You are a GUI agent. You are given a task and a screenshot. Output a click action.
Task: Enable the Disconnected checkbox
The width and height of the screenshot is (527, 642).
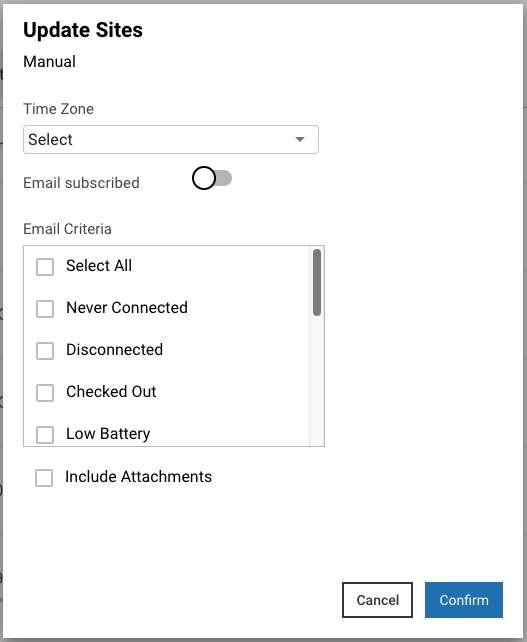coord(45,351)
